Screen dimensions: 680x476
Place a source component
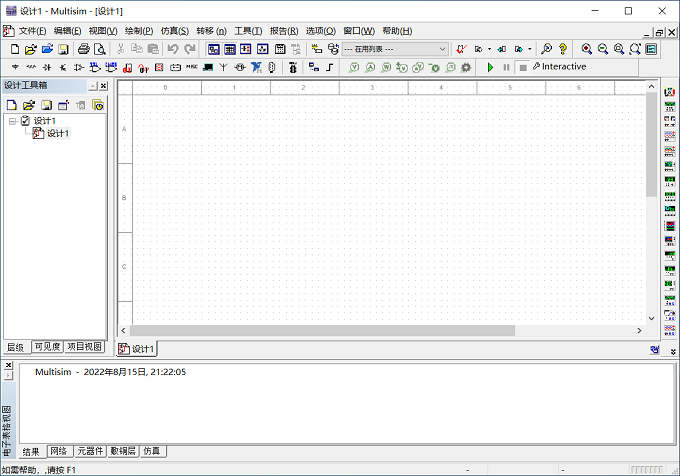click(x=15, y=67)
